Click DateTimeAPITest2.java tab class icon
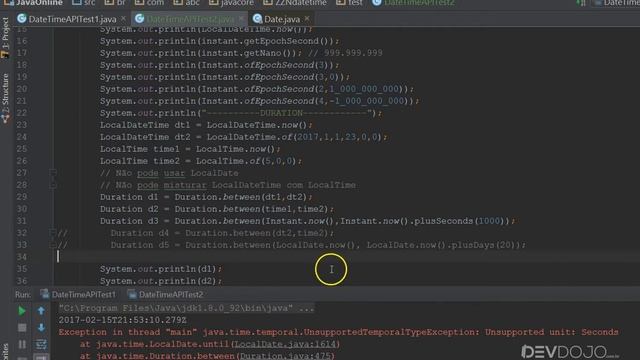Viewport: 640px width, 360px height. [x=140, y=19]
